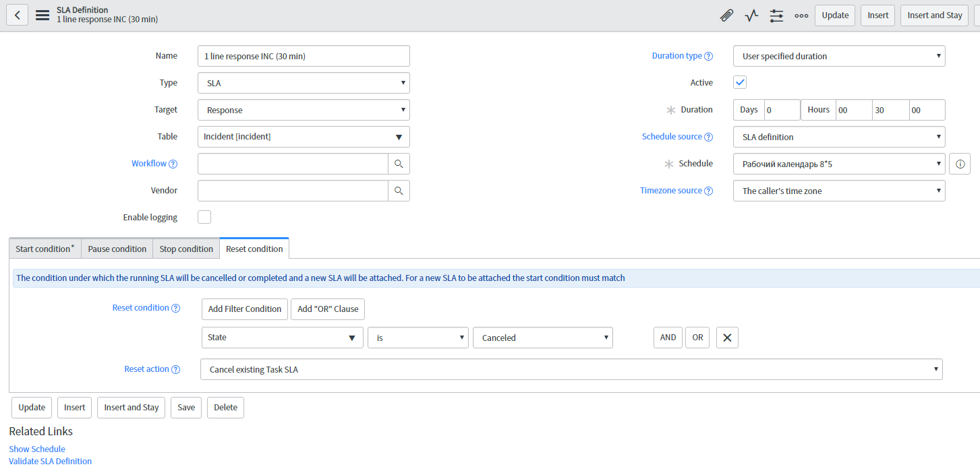Click the AND condition button
Image resolution: width=980 pixels, height=473 pixels.
[668, 338]
